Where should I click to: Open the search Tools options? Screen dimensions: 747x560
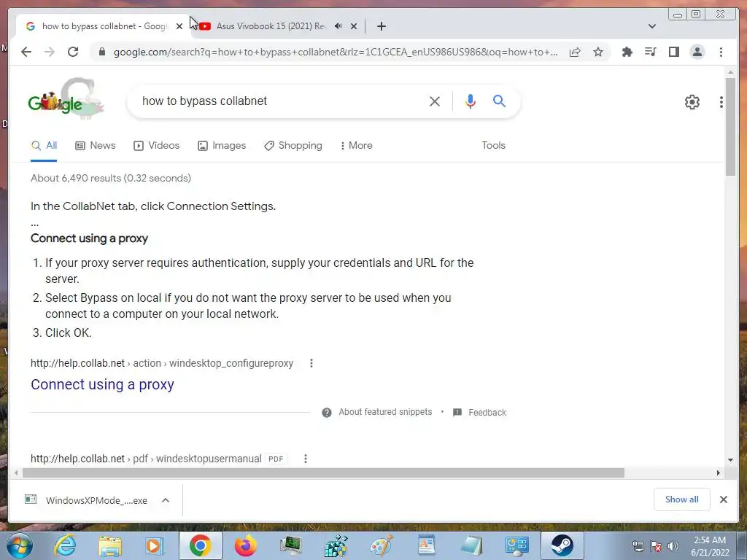click(493, 146)
